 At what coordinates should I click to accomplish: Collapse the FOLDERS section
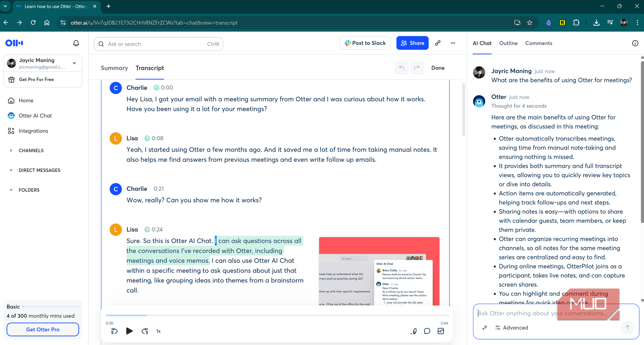click(x=11, y=190)
